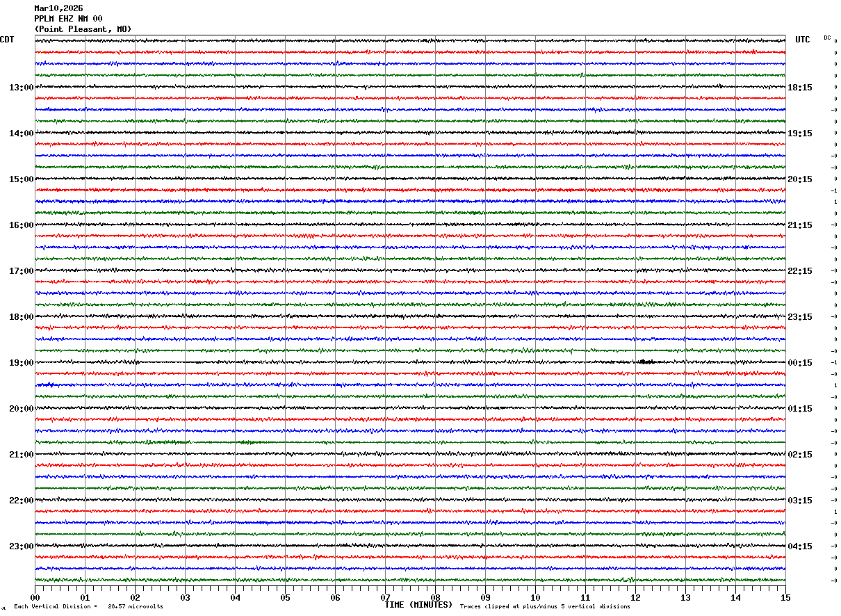The height and width of the screenshot is (616, 841).
Task: Click the 23:15 UTC time label
Action: [800, 317]
